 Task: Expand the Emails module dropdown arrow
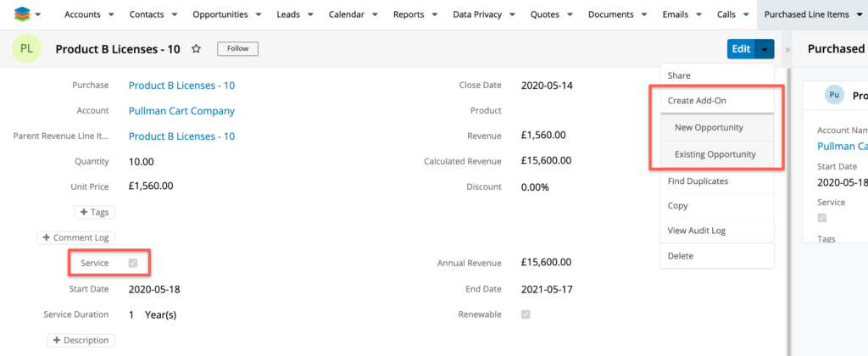coord(698,15)
